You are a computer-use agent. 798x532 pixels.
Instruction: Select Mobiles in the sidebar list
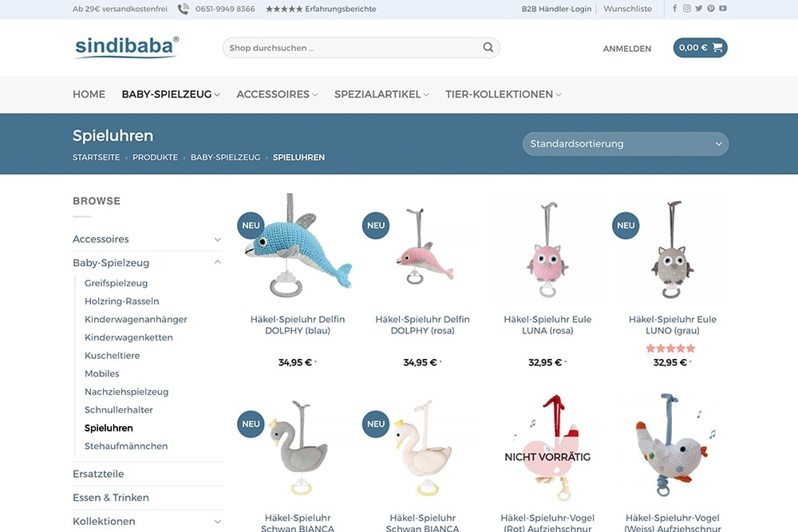pyautogui.click(x=102, y=373)
